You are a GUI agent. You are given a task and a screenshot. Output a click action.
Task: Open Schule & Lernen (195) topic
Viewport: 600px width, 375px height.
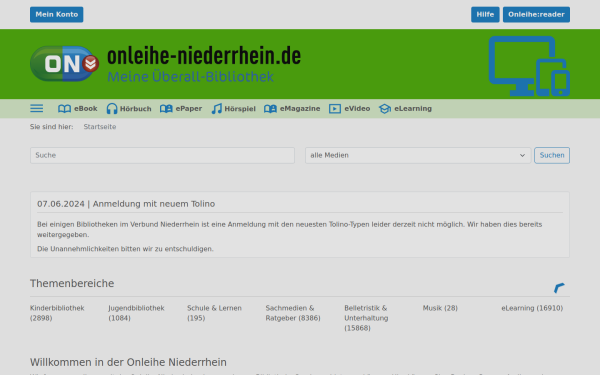pos(214,313)
